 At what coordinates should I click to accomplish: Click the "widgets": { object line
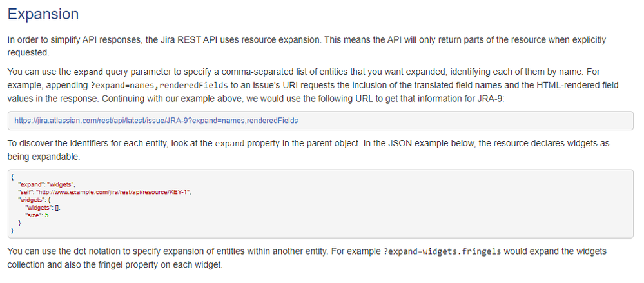point(34,200)
